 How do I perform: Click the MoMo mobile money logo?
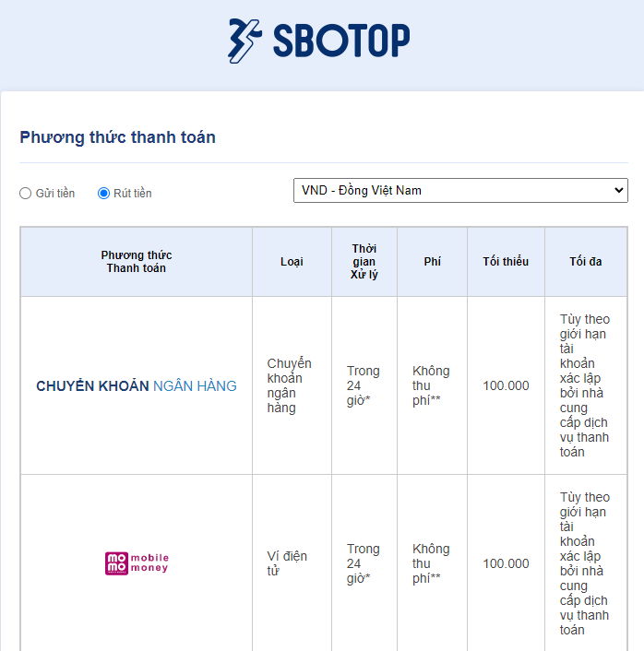pyautogui.click(x=137, y=563)
